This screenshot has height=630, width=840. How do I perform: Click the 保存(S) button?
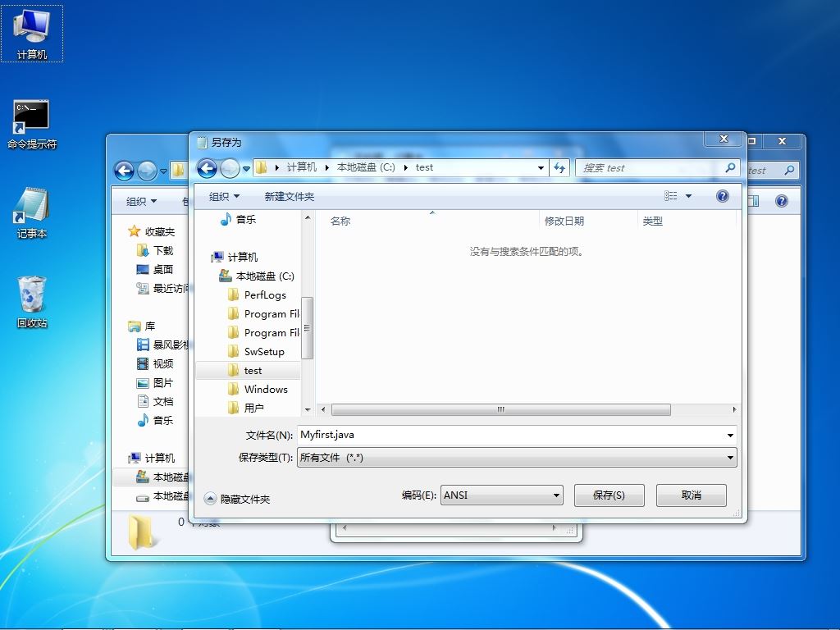coord(609,495)
